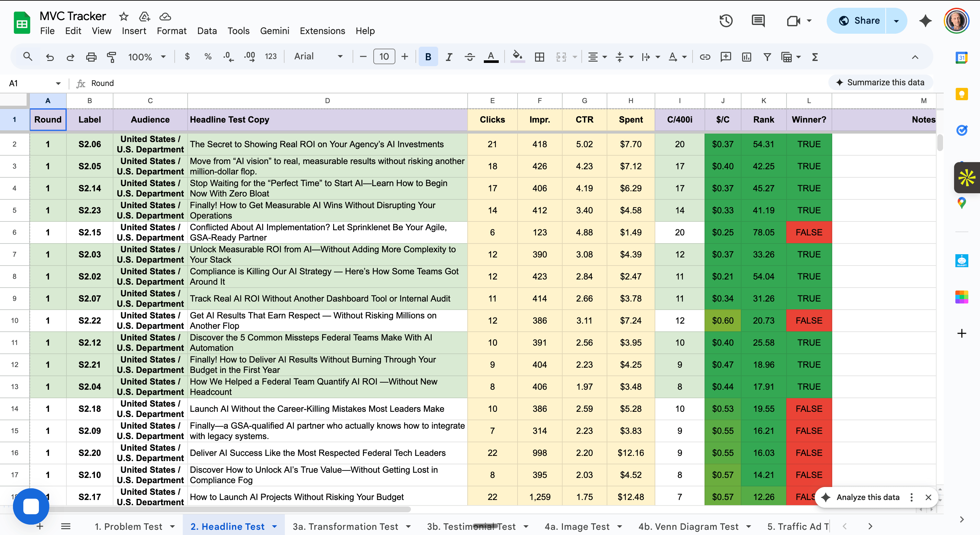980x535 pixels.
Task: Click the insert chart icon
Action: 746,57
